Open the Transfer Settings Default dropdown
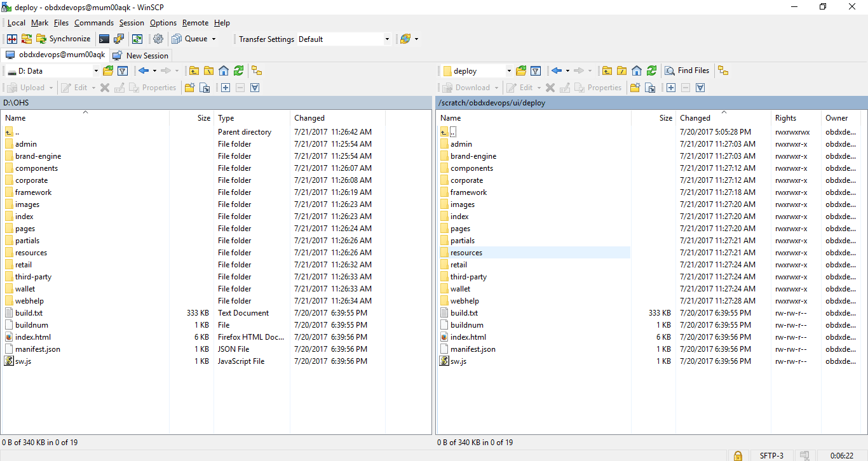The height and width of the screenshot is (461, 868). tap(386, 39)
